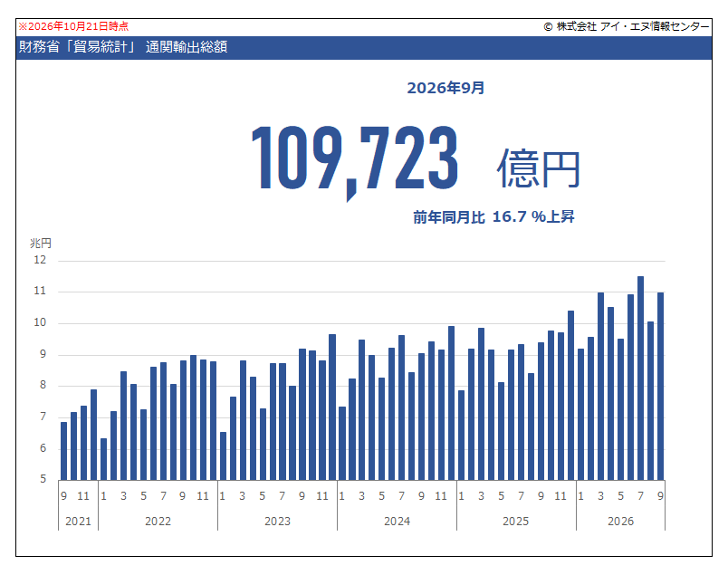The width and height of the screenshot is (728, 575).
Task: Click the y-axis value "6"
Action: (43, 448)
